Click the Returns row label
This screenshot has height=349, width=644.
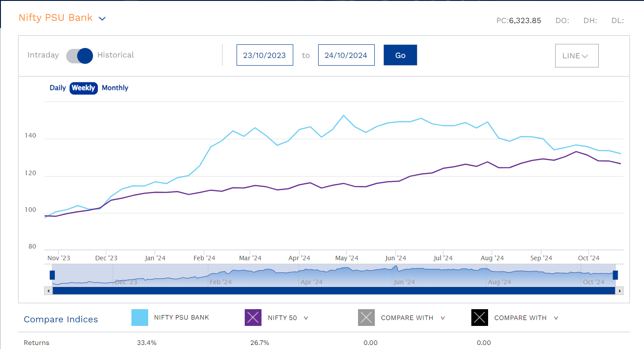coord(37,343)
